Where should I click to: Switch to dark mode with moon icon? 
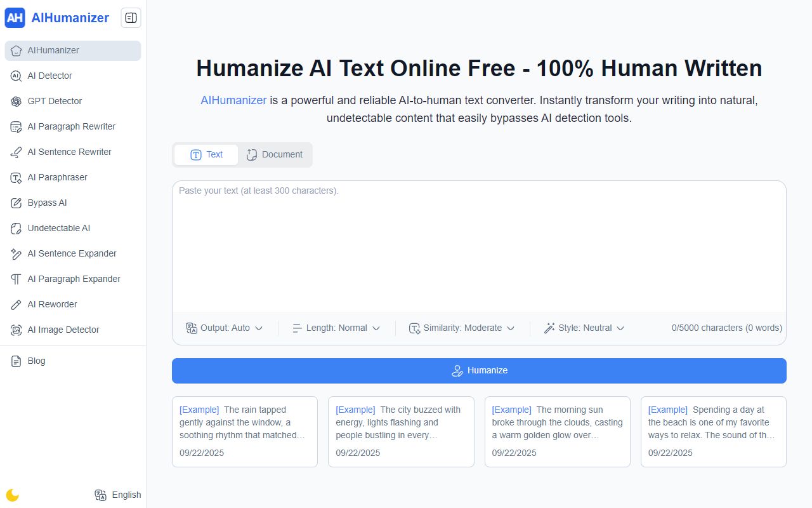[x=12, y=495]
